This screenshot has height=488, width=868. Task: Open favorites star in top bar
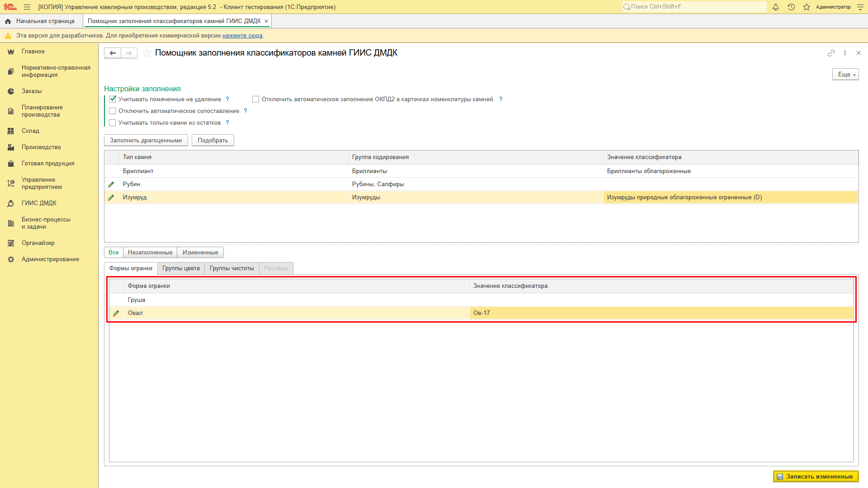point(807,7)
